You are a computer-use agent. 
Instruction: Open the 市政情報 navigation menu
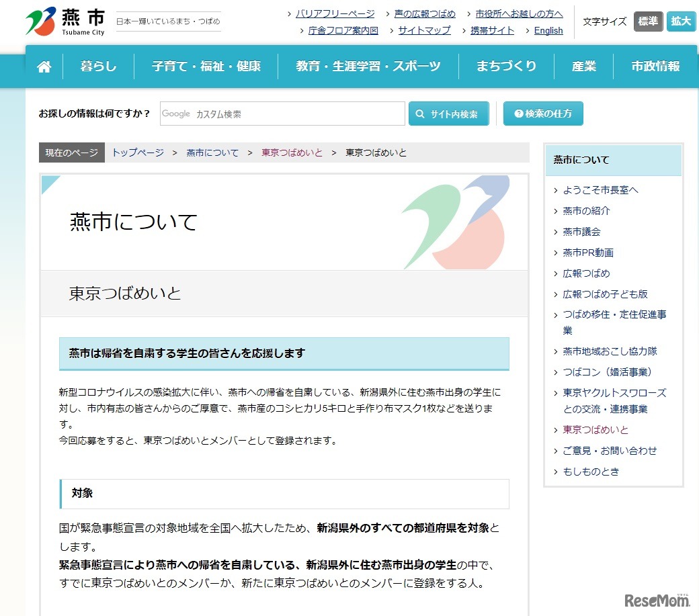point(655,66)
